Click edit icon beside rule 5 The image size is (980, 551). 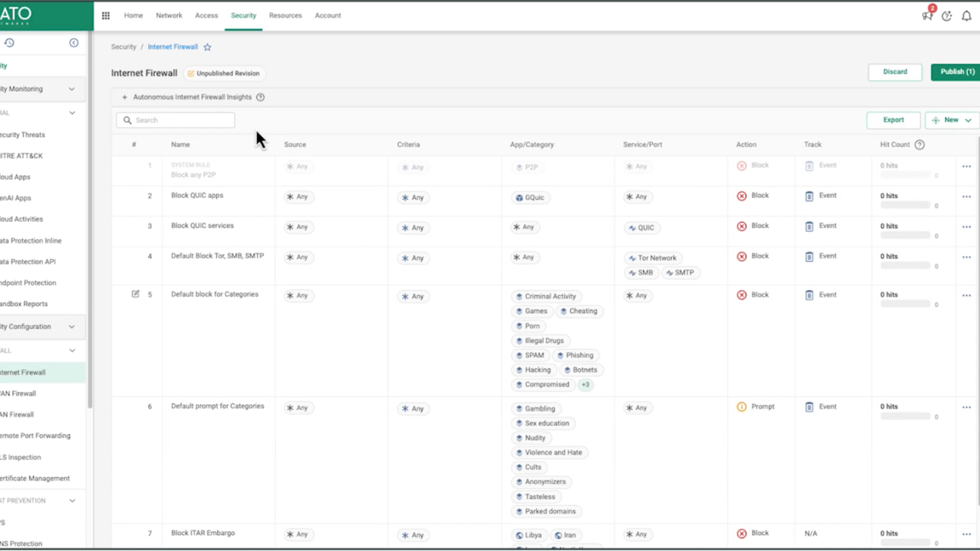click(x=135, y=294)
